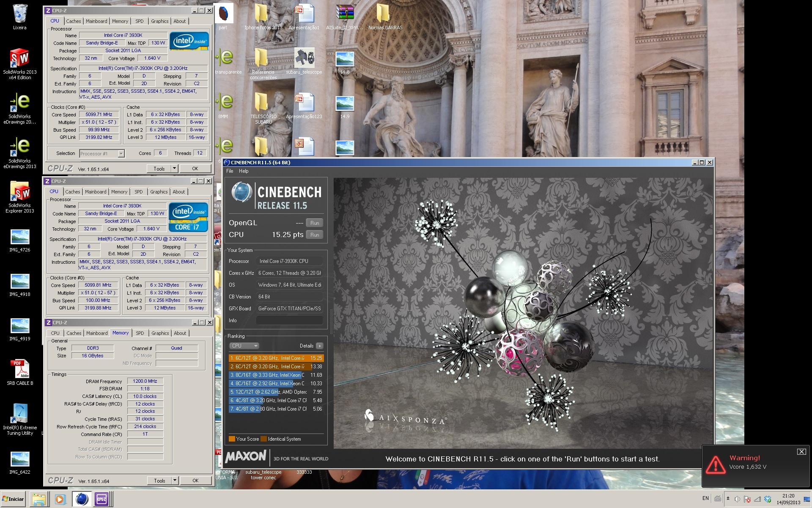Switch to Mainboard tab in top CPU-Z window
The image size is (812, 508).
click(x=96, y=21)
